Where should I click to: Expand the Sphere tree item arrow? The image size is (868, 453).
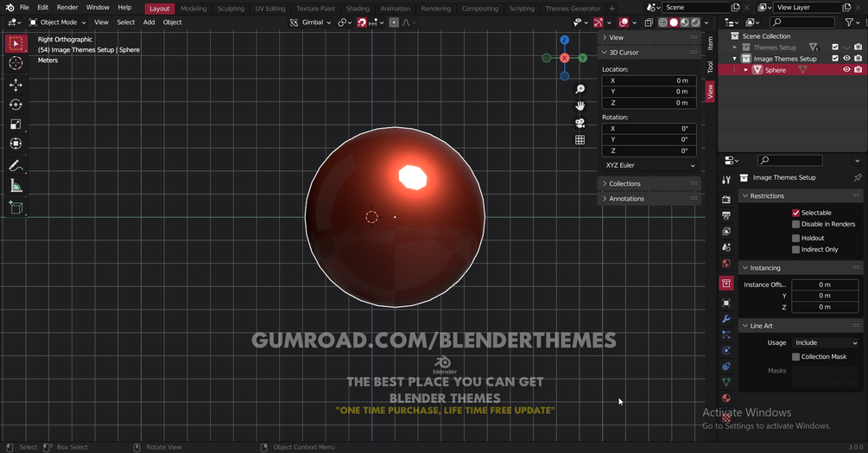[x=745, y=70]
